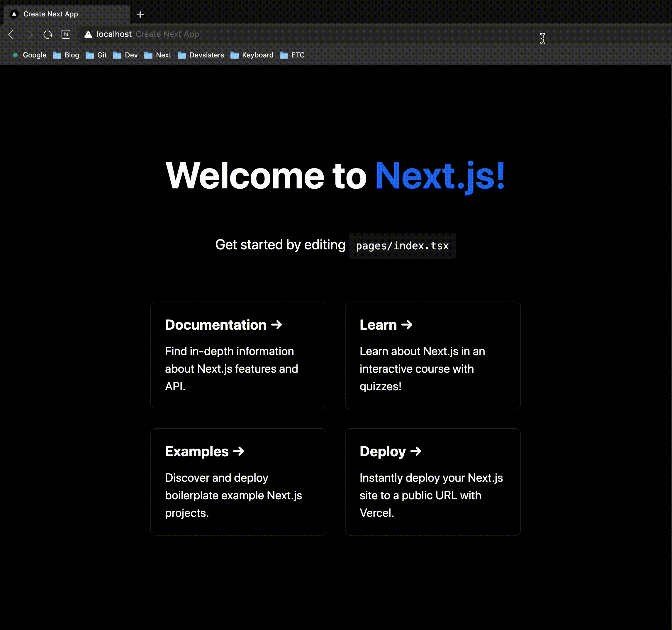Open the Google bookmark
This screenshot has height=630, width=672.
(x=30, y=55)
